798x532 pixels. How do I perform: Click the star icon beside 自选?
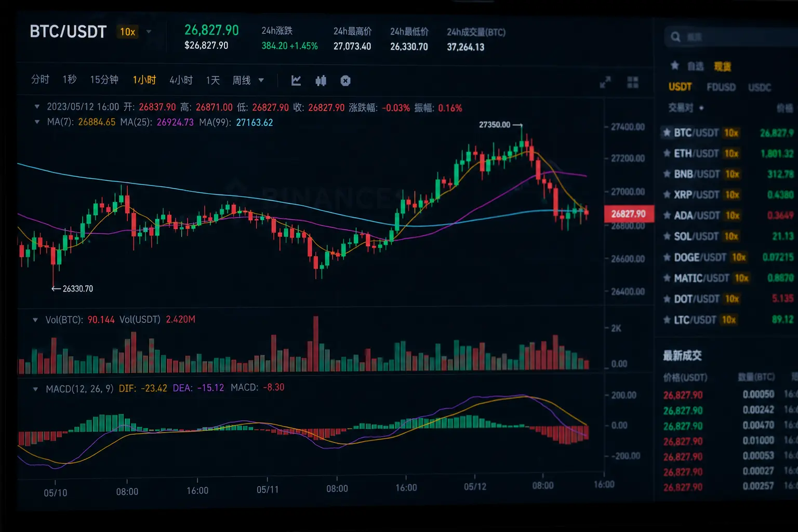coord(675,65)
